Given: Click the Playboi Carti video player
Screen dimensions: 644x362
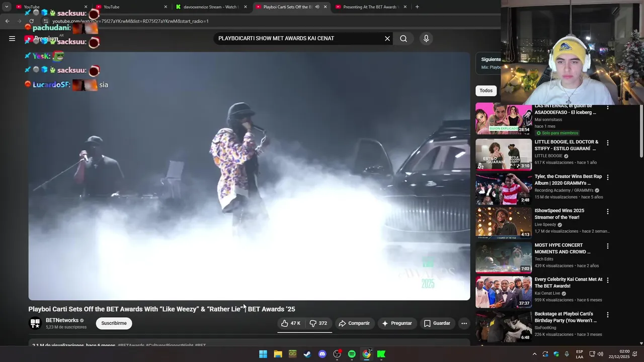Looking at the screenshot, I should click(249, 176).
